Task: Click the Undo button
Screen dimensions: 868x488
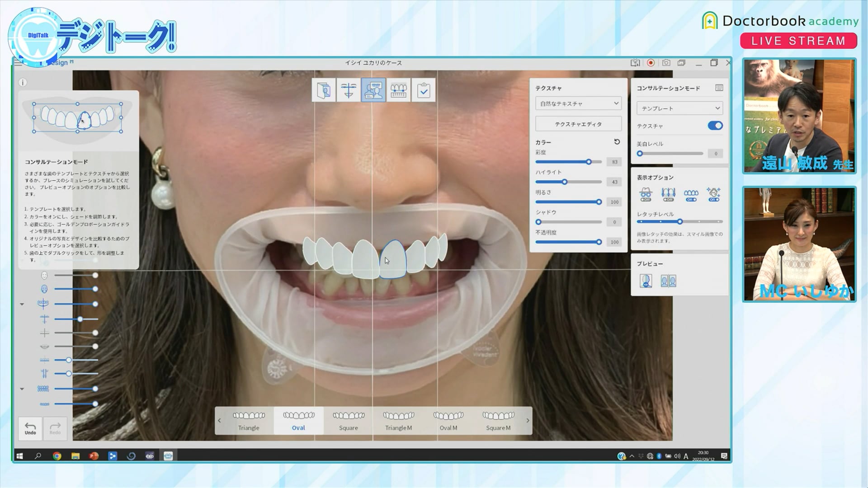Action: pyautogui.click(x=30, y=428)
